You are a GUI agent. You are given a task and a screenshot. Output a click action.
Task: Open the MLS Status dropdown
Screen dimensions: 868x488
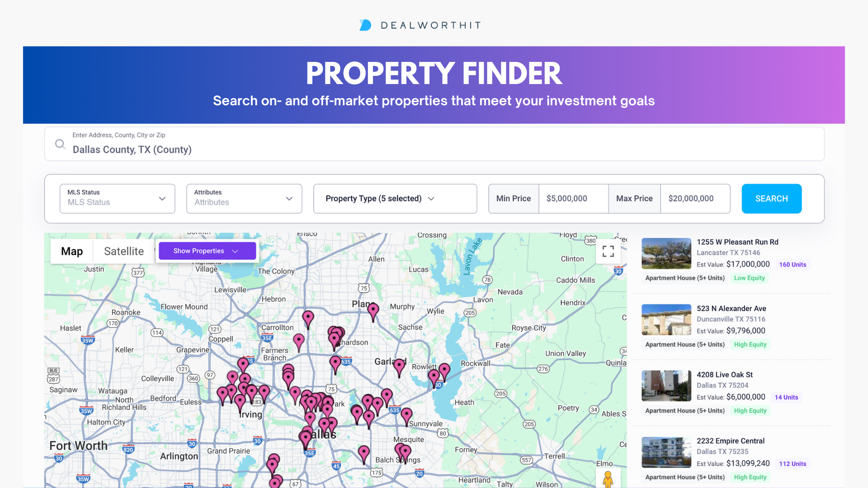pyautogui.click(x=117, y=198)
